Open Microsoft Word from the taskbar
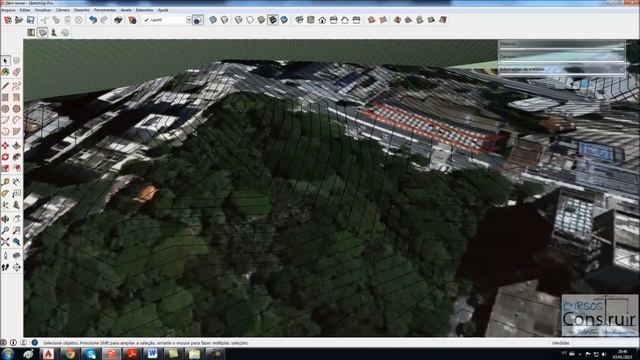Screen dimensions: 640x360 [x=153, y=354]
